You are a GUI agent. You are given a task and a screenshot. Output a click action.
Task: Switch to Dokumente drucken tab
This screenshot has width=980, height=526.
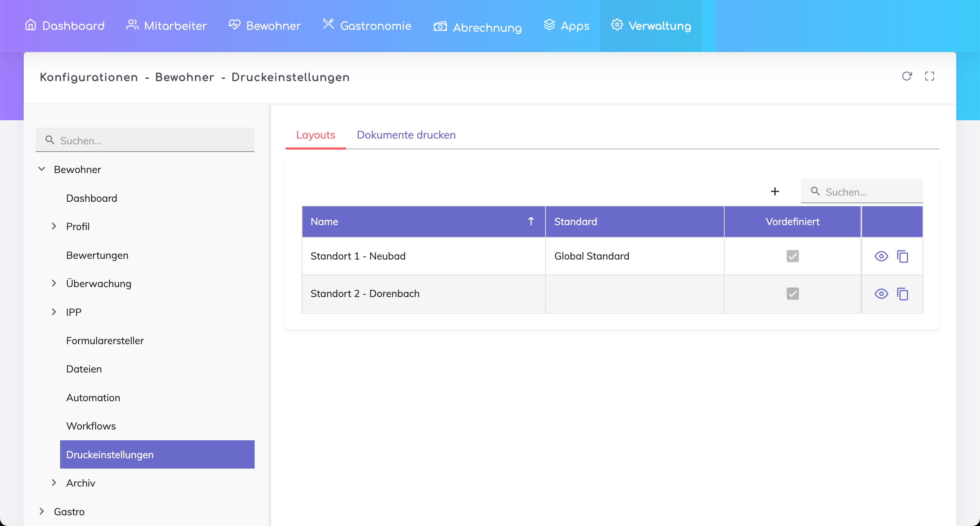pos(406,135)
